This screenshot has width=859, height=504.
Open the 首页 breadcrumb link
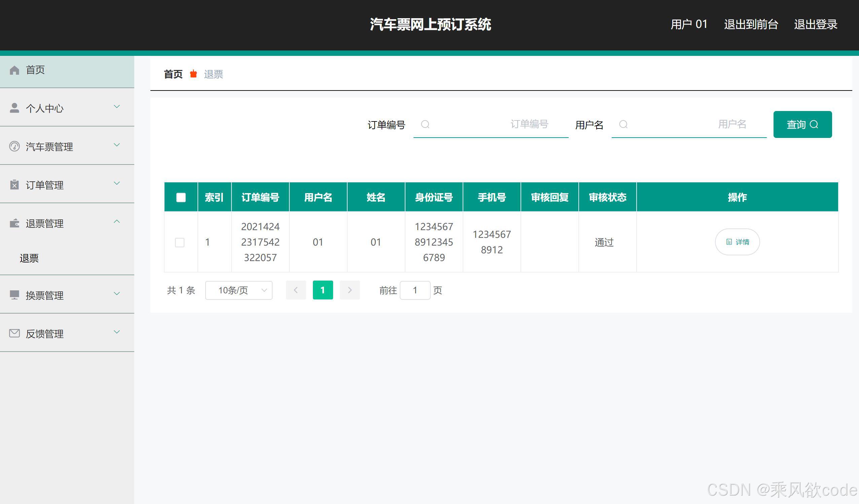173,74
